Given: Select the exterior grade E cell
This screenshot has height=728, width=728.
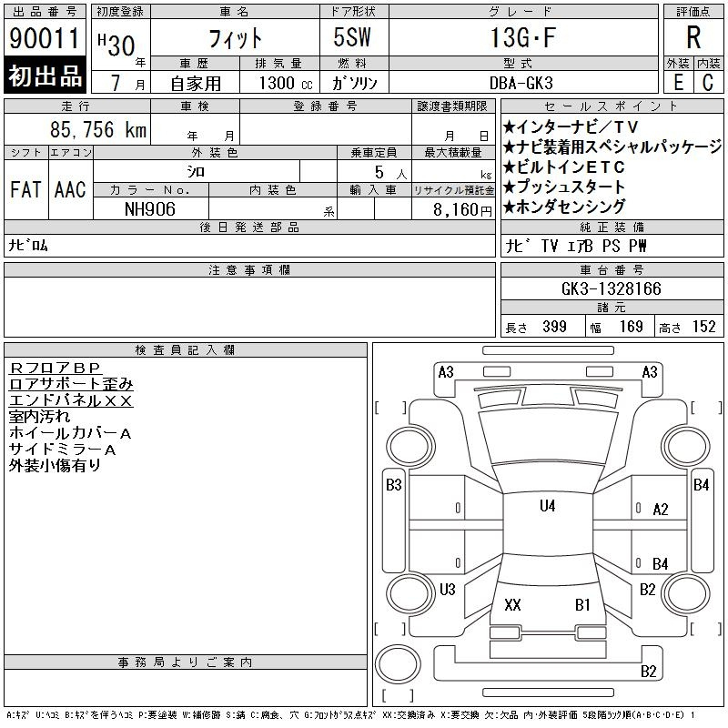Looking at the screenshot, I should click(678, 82).
